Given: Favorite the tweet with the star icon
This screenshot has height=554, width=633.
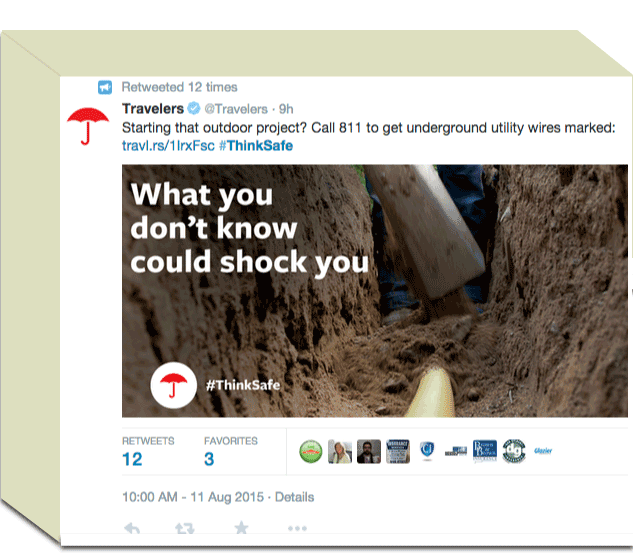Looking at the screenshot, I should coord(241,527).
